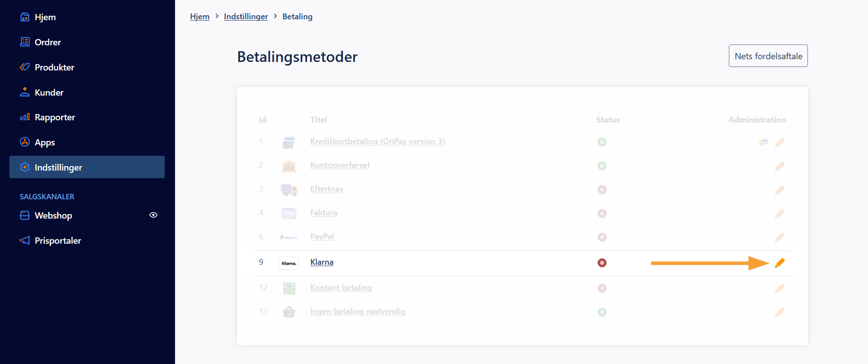Open the Klarna title link
This screenshot has width=868, height=364.
(321, 262)
